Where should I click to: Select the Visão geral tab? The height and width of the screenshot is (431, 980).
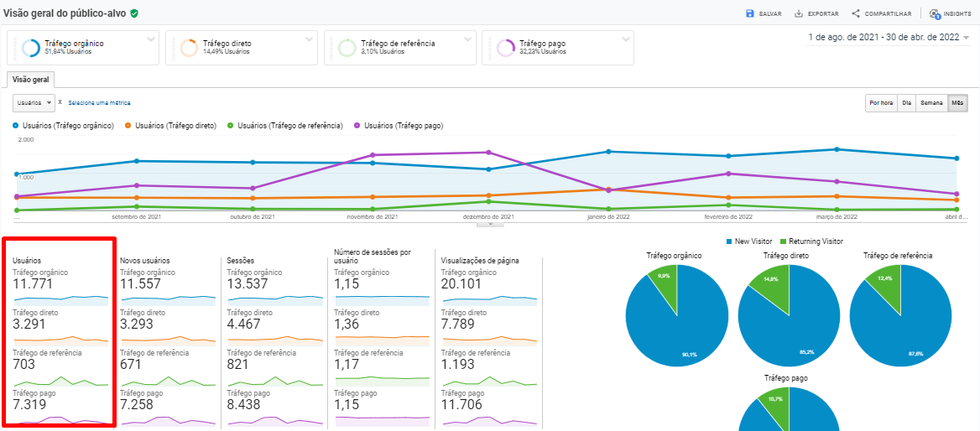(x=31, y=80)
